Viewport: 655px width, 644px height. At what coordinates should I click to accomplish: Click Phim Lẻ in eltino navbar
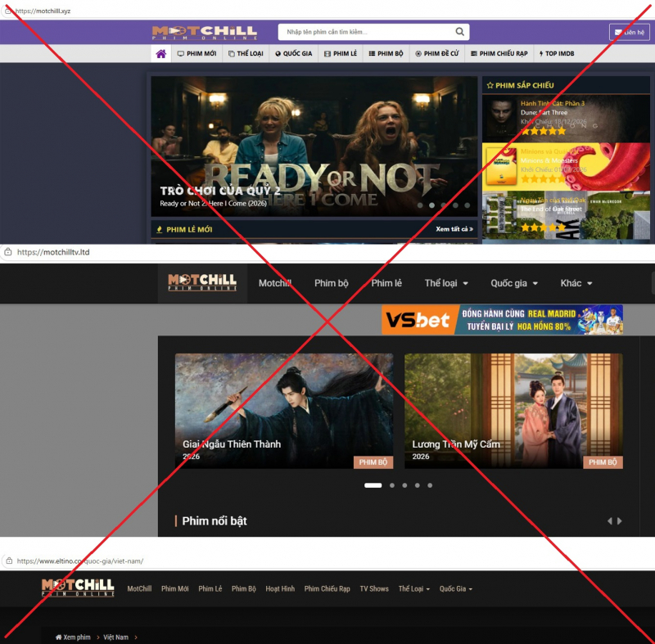point(210,588)
